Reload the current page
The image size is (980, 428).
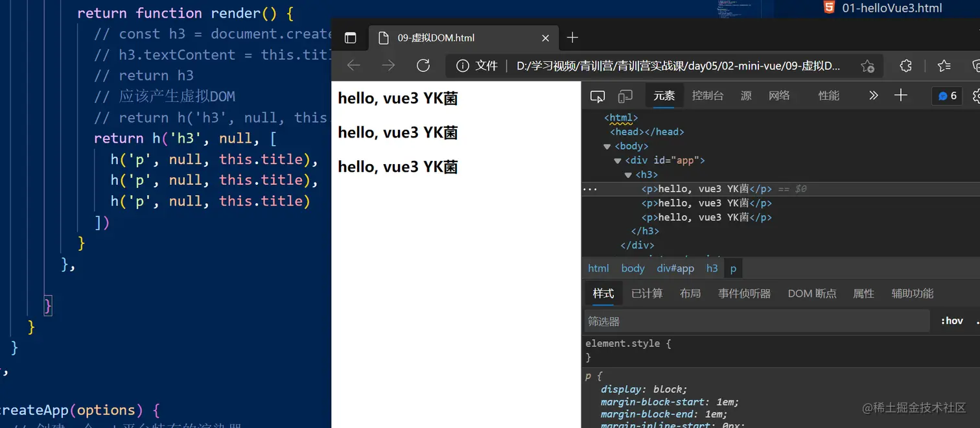pyautogui.click(x=423, y=65)
